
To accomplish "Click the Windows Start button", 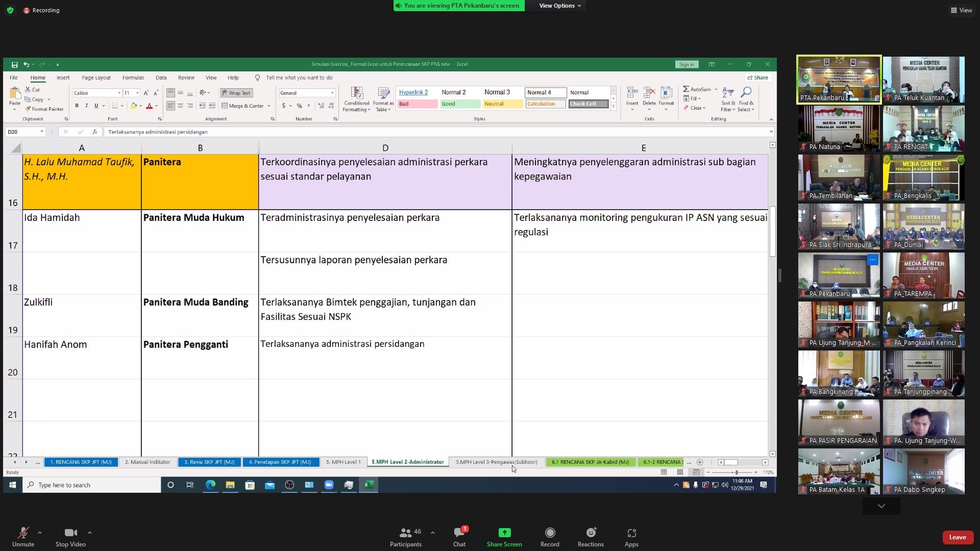I will point(13,485).
